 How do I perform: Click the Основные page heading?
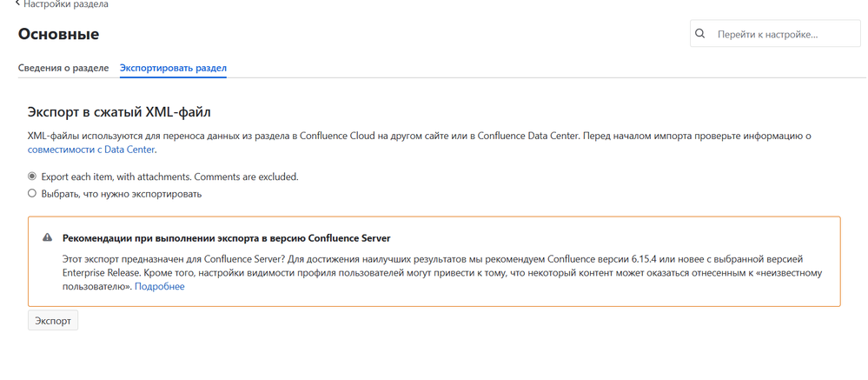click(59, 34)
